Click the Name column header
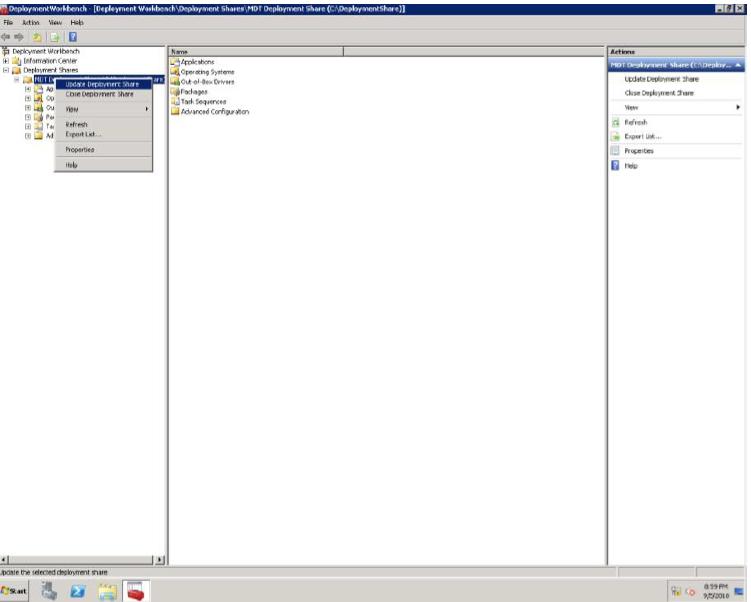The image size is (751, 602). [x=256, y=51]
